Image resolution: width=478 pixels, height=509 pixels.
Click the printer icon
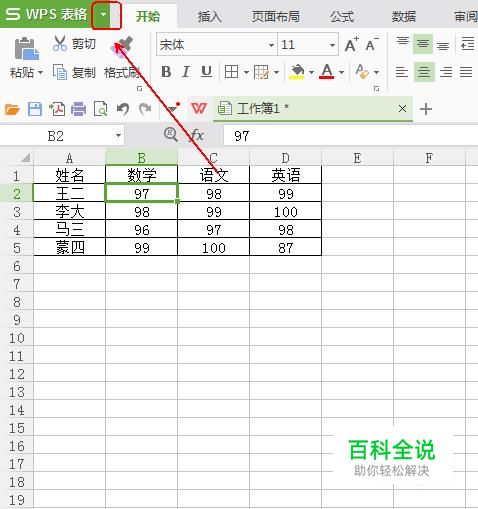[x=79, y=109]
